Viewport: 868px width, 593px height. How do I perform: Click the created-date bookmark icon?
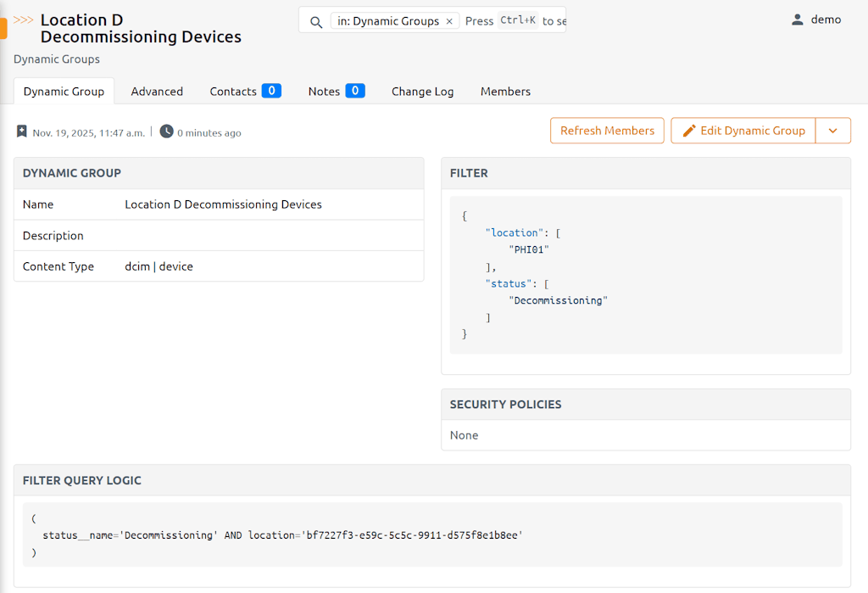coord(22,132)
